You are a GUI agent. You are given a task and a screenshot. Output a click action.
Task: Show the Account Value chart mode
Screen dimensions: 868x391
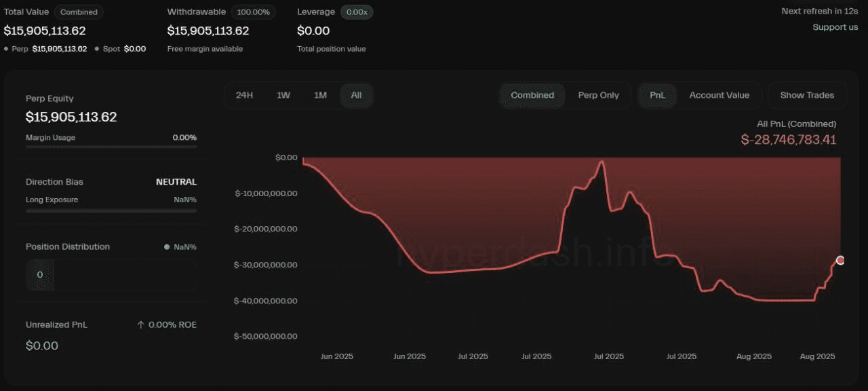pyautogui.click(x=719, y=95)
